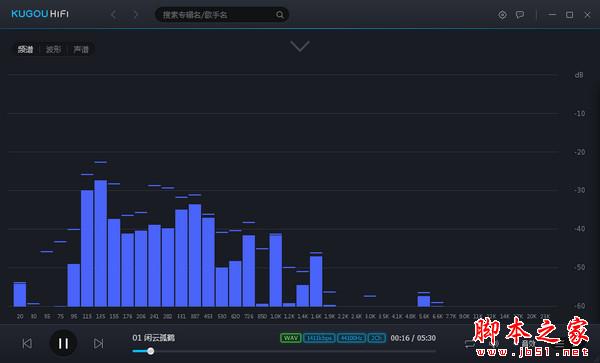The height and width of the screenshot is (363, 600).
Task: Click the playback progress slider handle
Action: [x=151, y=351]
